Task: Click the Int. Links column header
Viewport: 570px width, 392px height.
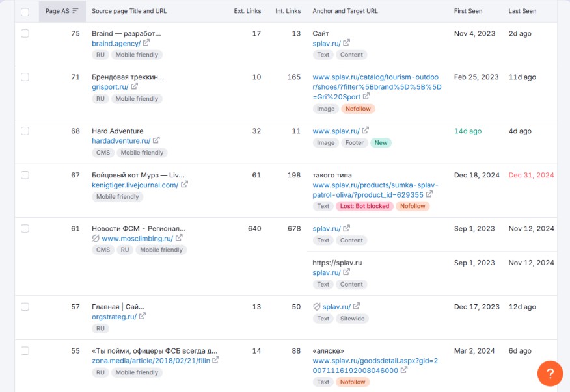Action: click(288, 11)
